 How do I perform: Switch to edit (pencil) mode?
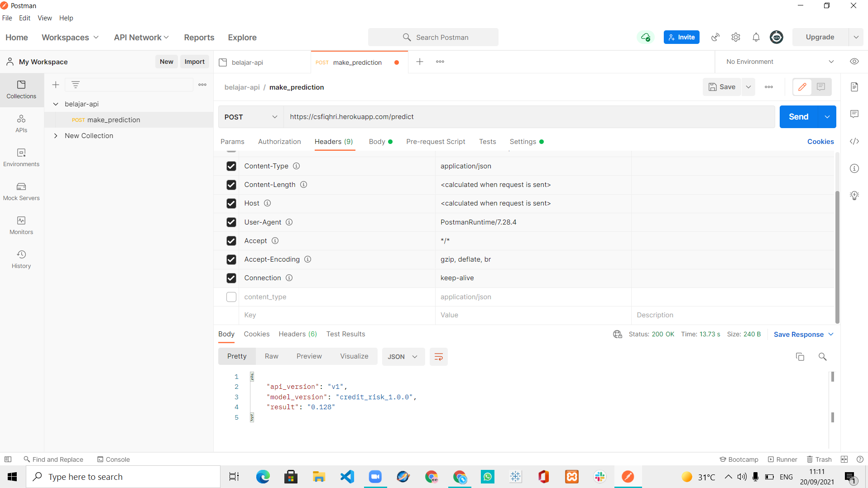click(x=802, y=87)
